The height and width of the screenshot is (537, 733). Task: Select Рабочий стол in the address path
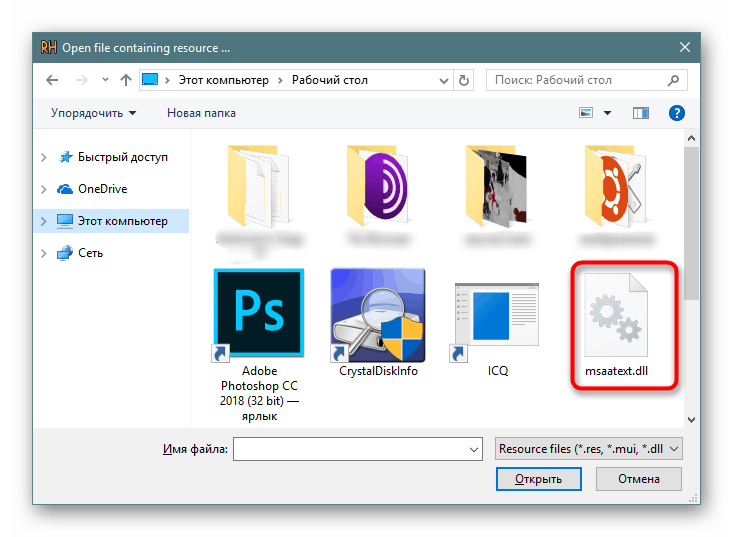pos(330,80)
